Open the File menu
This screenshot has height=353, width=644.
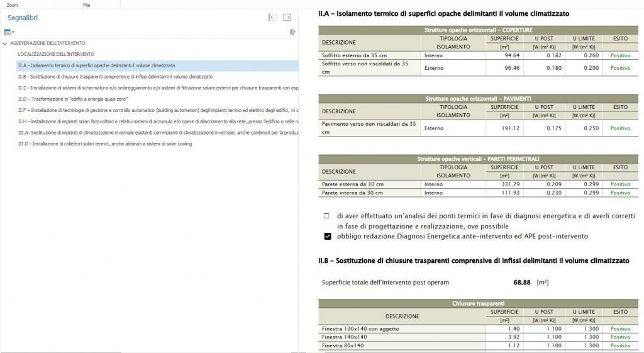point(86,4)
